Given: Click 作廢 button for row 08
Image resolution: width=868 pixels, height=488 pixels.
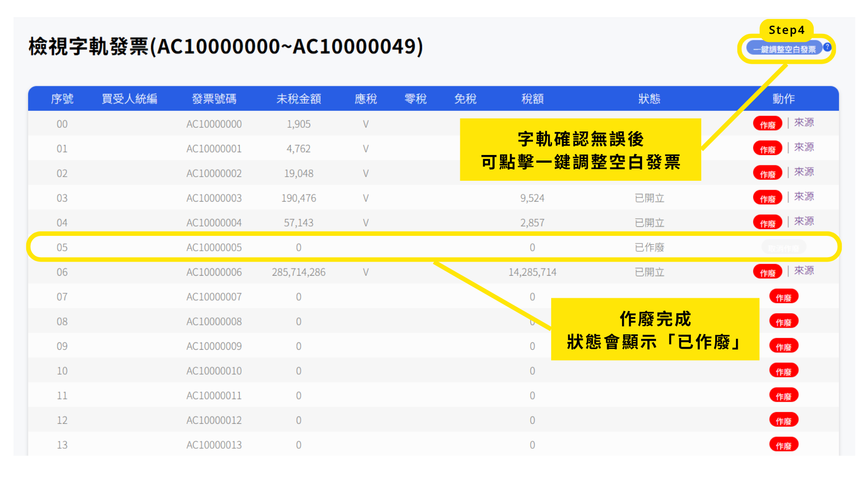Looking at the screenshot, I should pos(783,322).
